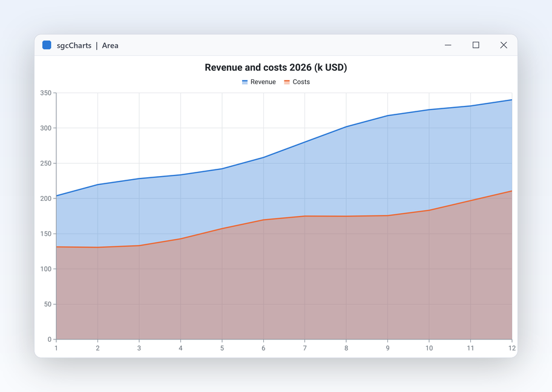Click the x-axis label 9
Screen dimensions: 552x392
tap(387, 348)
